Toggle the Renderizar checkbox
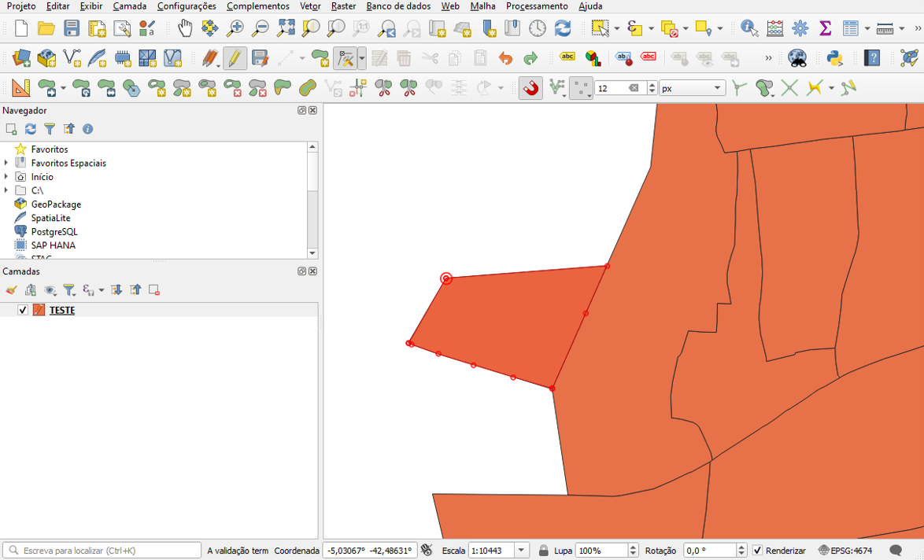This screenshot has width=924, height=560. 757,551
